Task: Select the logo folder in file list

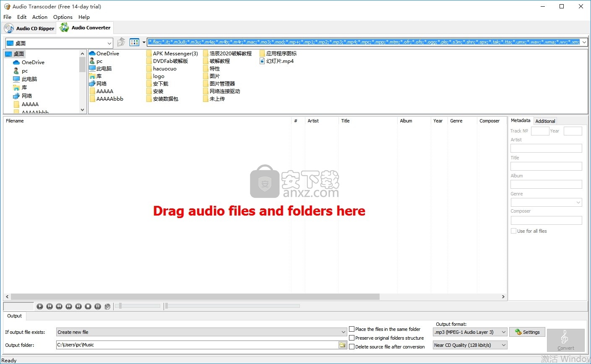Action: pos(155,76)
